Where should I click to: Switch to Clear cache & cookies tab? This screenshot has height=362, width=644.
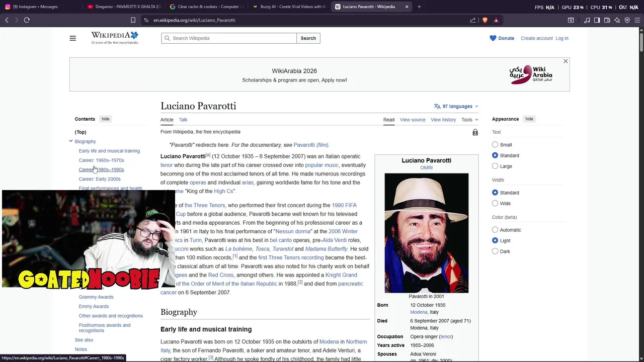pos(206,7)
